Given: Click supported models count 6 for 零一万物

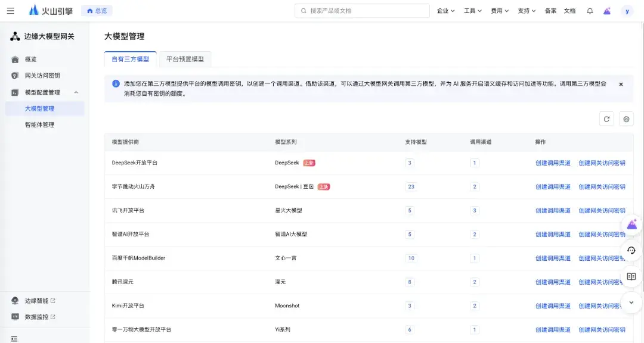Looking at the screenshot, I should [x=410, y=329].
